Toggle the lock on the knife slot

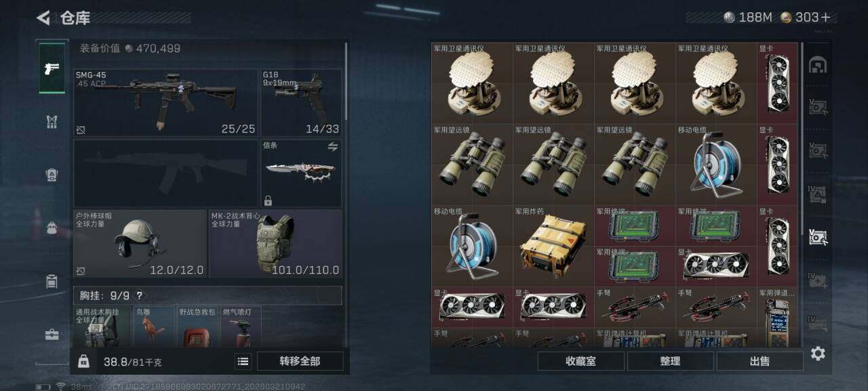[269, 201]
